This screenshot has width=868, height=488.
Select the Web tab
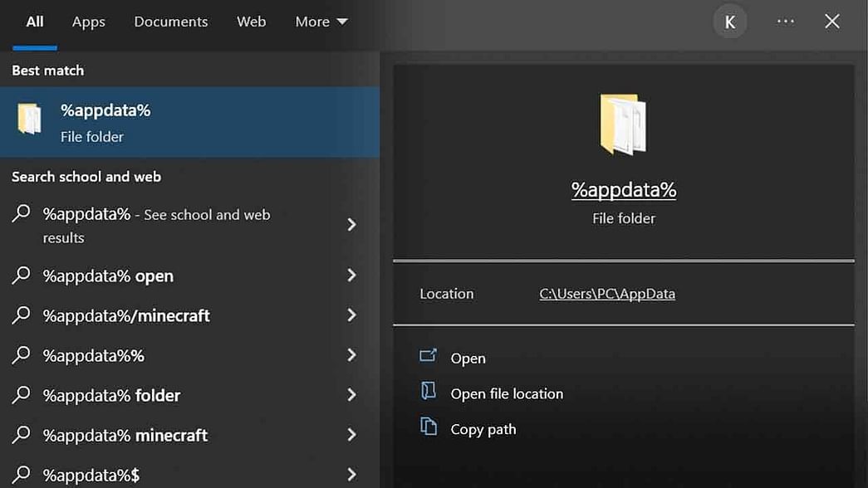252,22
